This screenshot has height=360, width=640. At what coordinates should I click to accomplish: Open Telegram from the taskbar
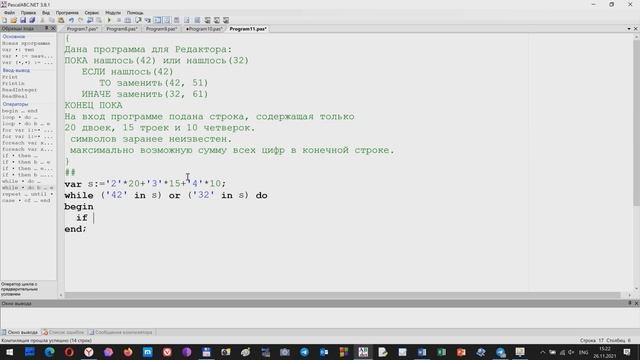coord(304,352)
